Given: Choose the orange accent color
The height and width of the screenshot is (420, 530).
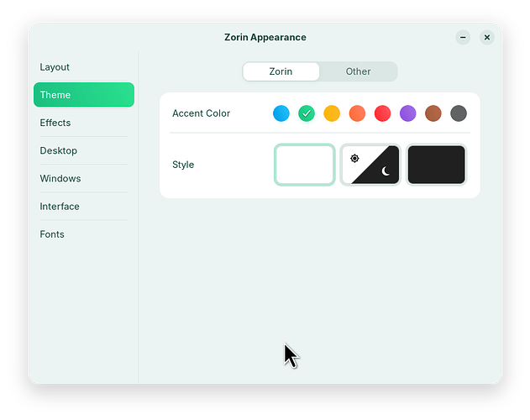Looking at the screenshot, I should pos(357,113).
